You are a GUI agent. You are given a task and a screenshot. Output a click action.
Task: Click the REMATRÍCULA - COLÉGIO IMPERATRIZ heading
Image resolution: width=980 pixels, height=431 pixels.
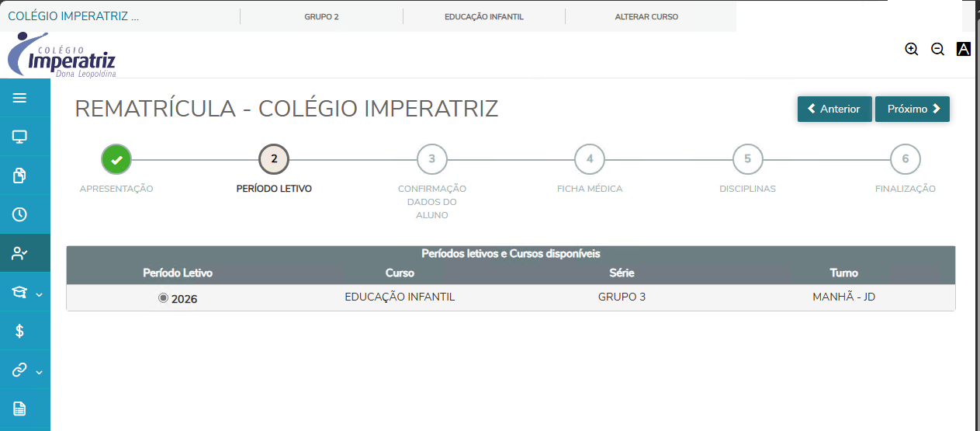pos(286,109)
